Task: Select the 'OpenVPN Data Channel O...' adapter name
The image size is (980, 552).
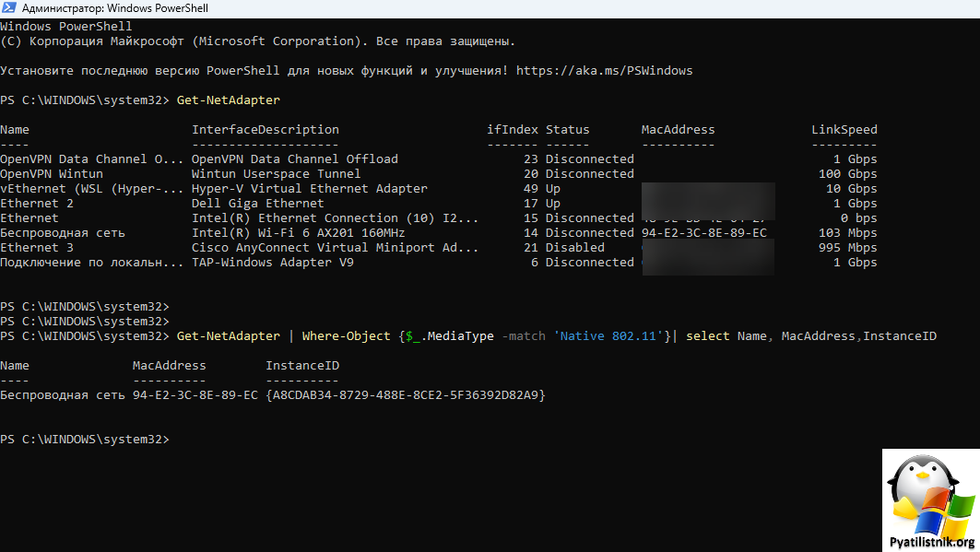Action: [92, 159]
